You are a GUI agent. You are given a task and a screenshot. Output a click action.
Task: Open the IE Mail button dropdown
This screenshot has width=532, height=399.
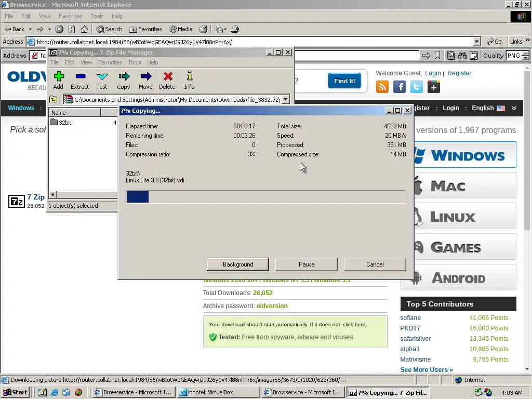(x=225, y=29)
